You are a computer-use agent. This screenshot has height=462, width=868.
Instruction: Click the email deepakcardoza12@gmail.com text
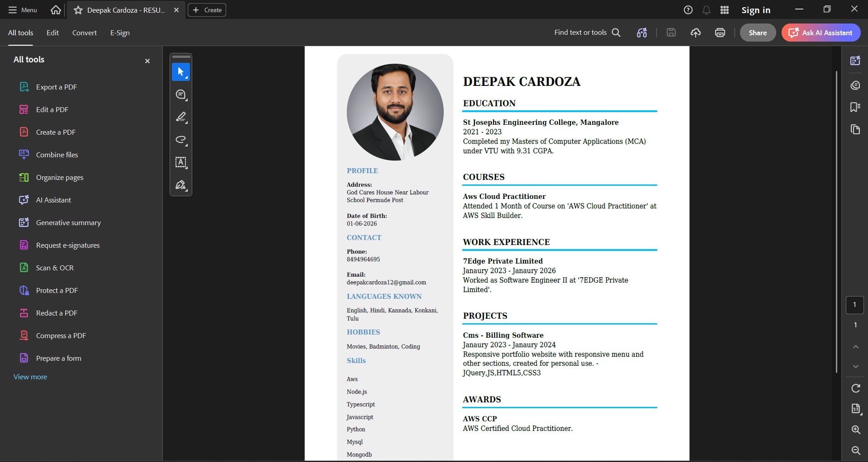(386, 283)
